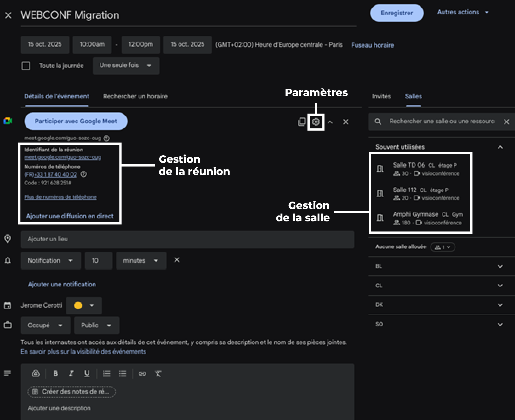The height and width of the screenshot is (420, 515).
Task: Switch to the Invités tab
Action: [381, 96]
